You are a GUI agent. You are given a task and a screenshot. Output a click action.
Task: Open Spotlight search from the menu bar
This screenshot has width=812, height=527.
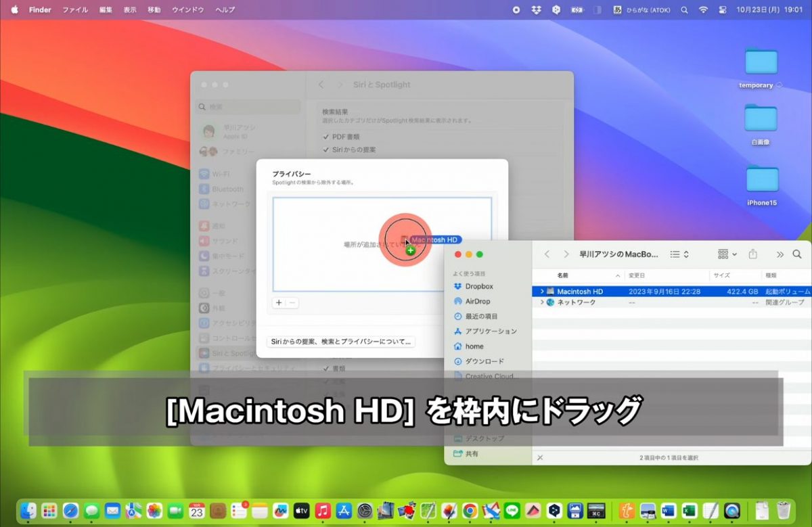[x=684, y=9]
